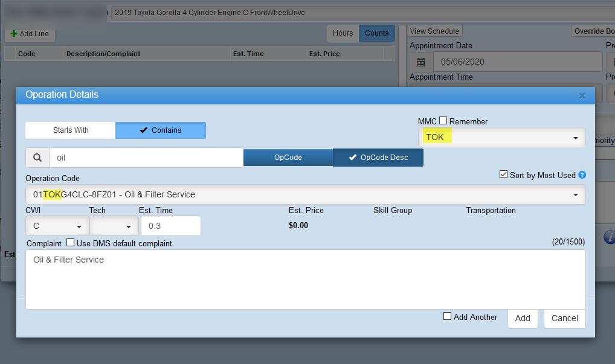
Task: Click the Sort by Most Used help icon
Action: pyautogui.click(x=582, y=175)
